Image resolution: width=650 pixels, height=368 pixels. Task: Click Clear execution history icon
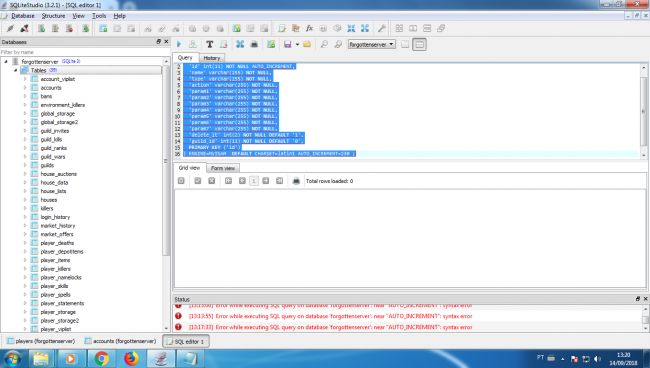(x=223, y=44)
